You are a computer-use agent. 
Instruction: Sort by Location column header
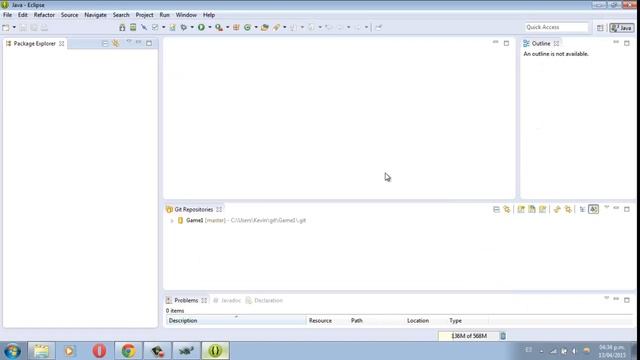[426, 321]
